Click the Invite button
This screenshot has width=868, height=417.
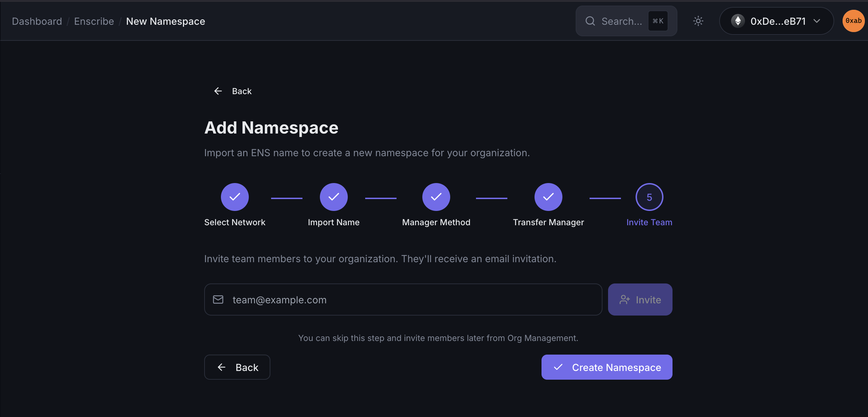point(640,300)
